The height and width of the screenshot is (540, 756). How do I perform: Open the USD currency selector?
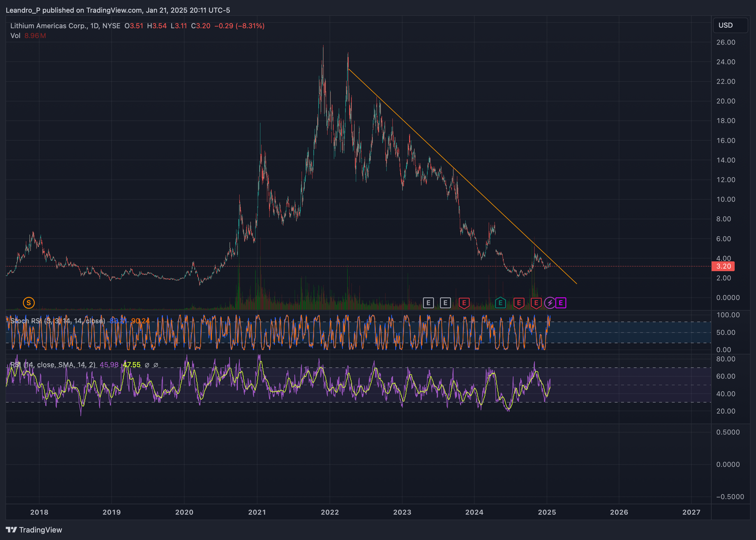pos(730,25)
